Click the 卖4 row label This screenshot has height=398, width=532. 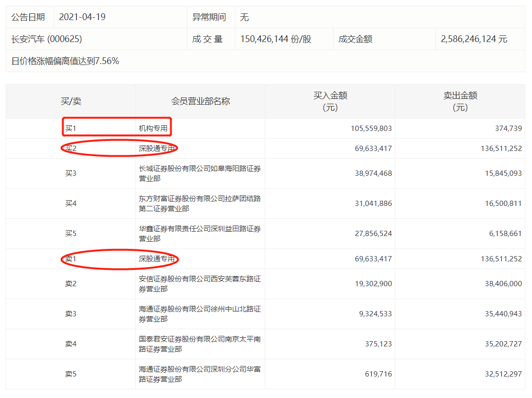pyautogui.click(x=71, y=344)
